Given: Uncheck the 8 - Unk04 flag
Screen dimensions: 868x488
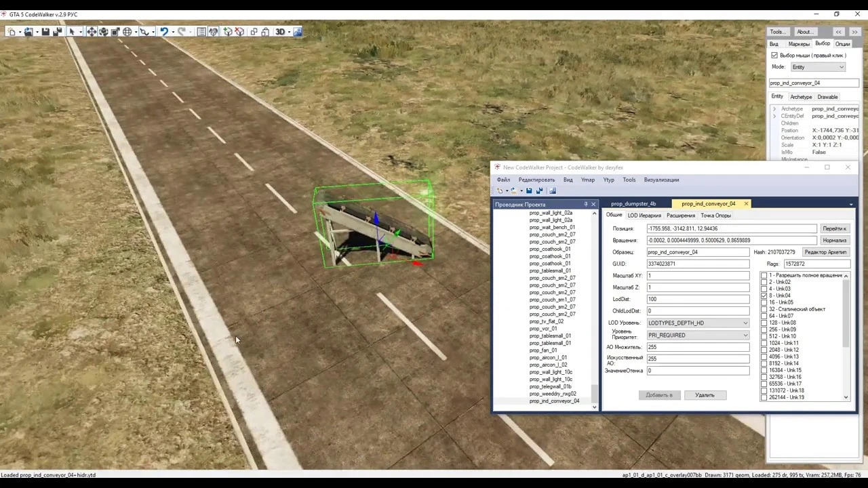Looking at the screenshot, I should (764, 296).
